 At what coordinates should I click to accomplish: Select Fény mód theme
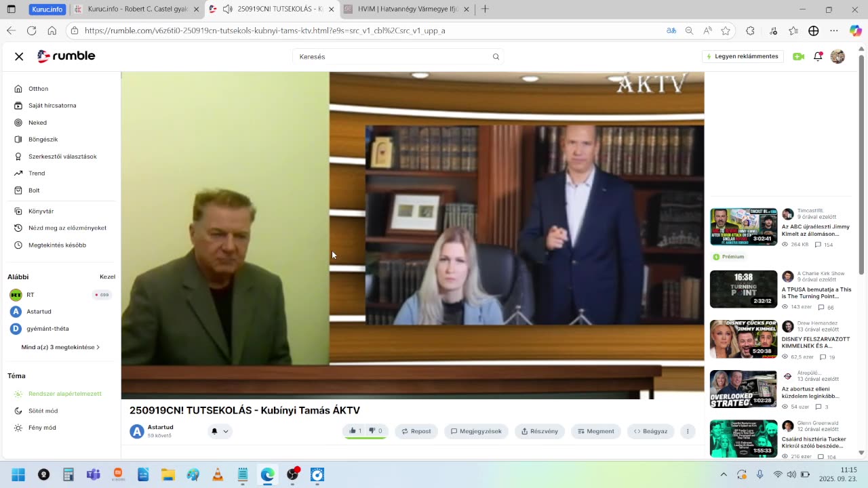pyautogui.click(x=42, y=428)
